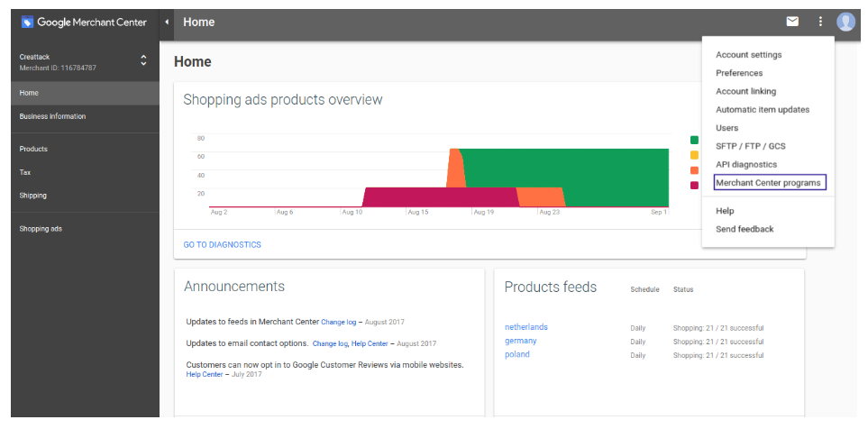Click the netherlands feed status text
868x429 pixels.
pos(718,328)
